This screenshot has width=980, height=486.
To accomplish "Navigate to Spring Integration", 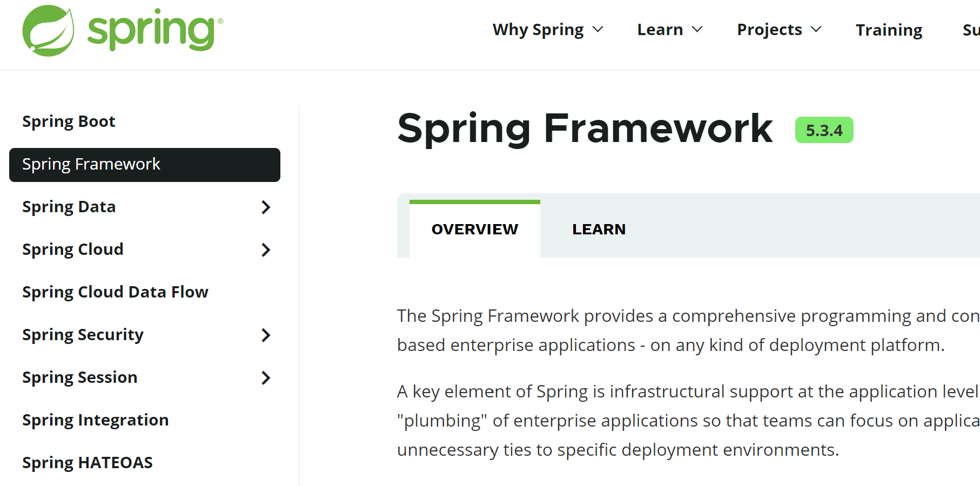I will pyautogui.click(x=95, y=420).
